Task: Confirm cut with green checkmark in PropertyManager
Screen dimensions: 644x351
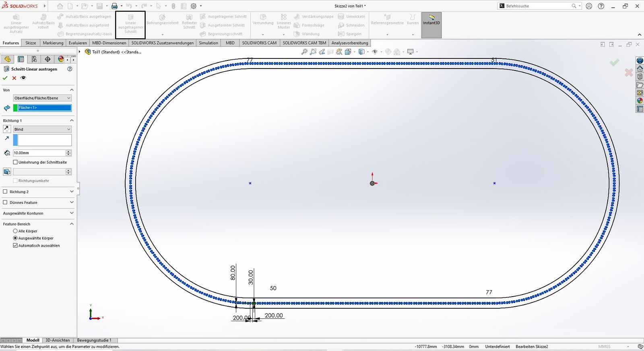Action: point(5,78)
